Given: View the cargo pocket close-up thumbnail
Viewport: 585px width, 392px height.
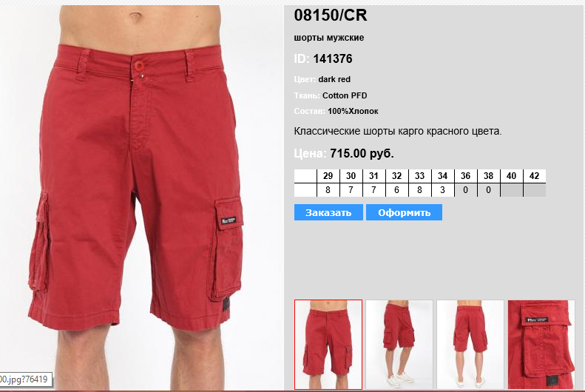Looking at the screenshot, I should tap(541, 344).
